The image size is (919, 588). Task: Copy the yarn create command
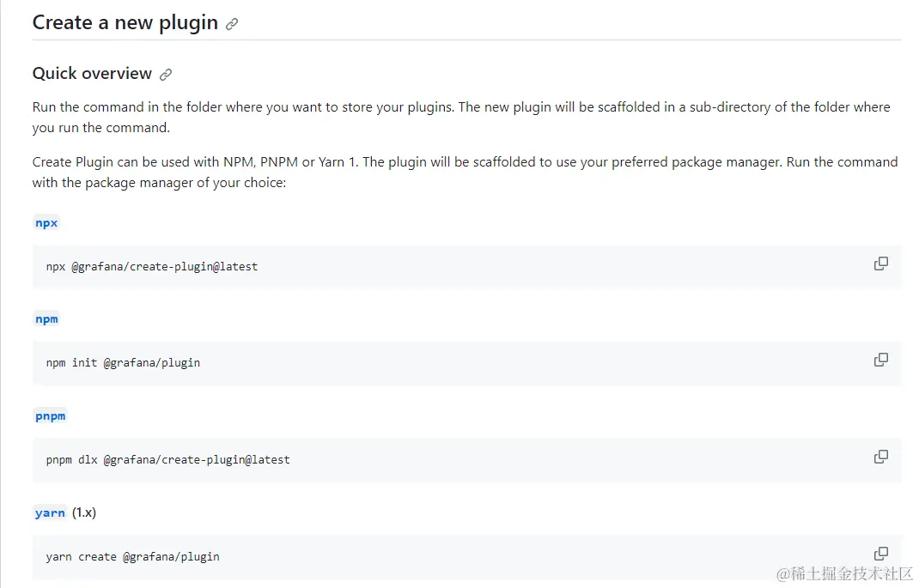click(880, 554)
